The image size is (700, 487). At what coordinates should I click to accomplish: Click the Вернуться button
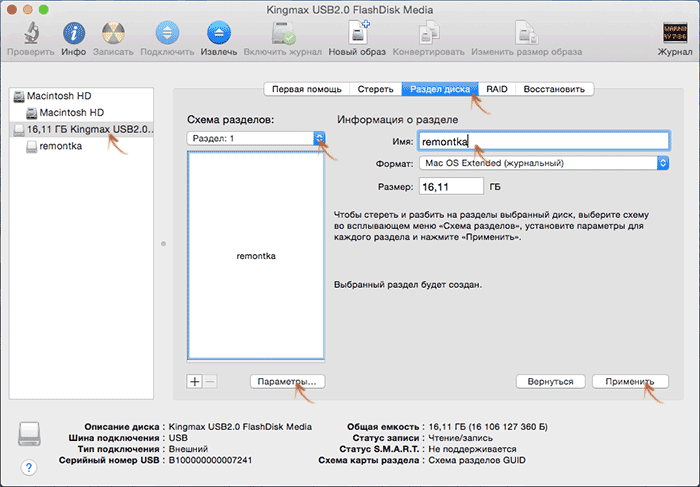(550, 381)
